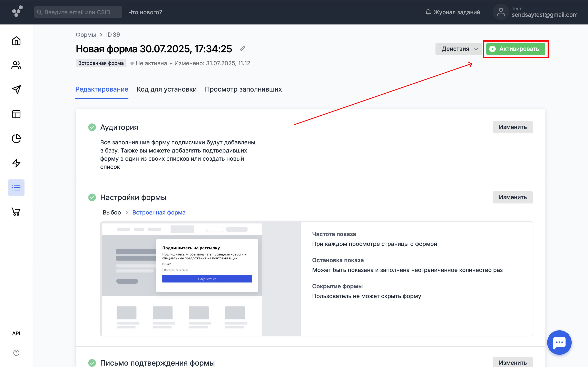The image size is (588, 367).
Task: Click the Формы breadcrumb link
Action: pyautogui.click(x=86, y=35)
